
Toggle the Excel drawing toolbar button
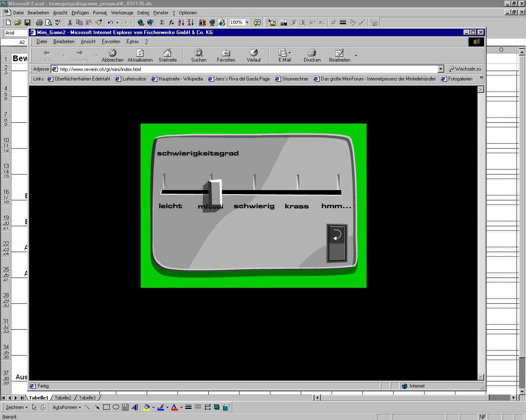point(222,23)
